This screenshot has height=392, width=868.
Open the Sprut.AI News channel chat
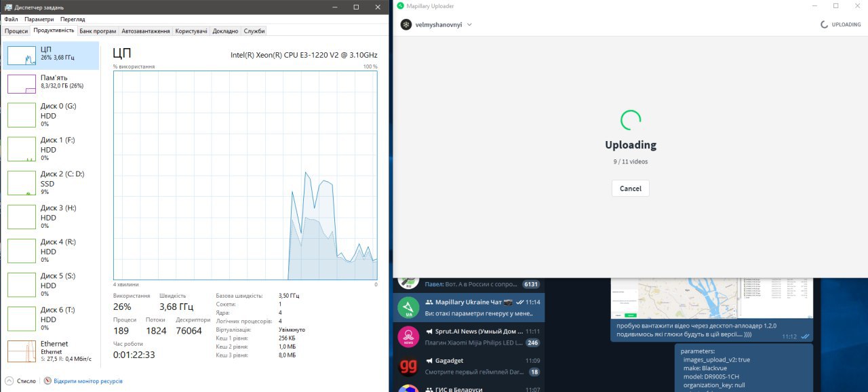(469, 337)
